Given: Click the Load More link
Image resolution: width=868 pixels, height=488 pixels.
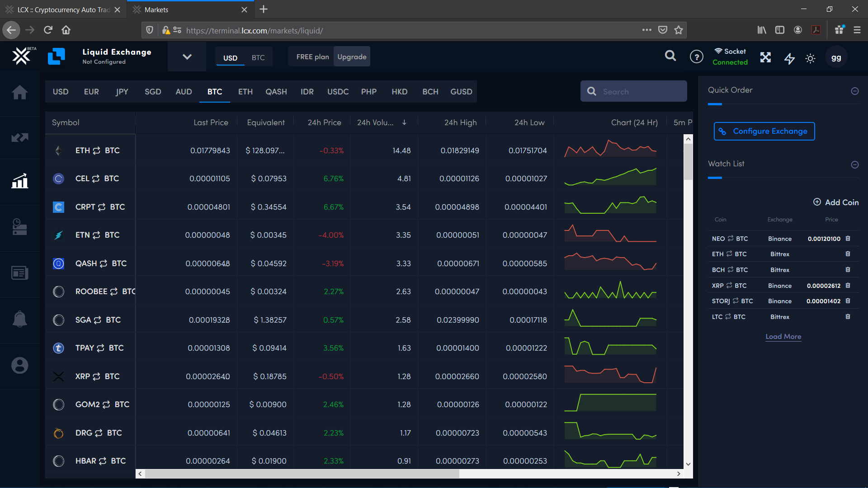Looking at the screenshot, I should (783, 337).
